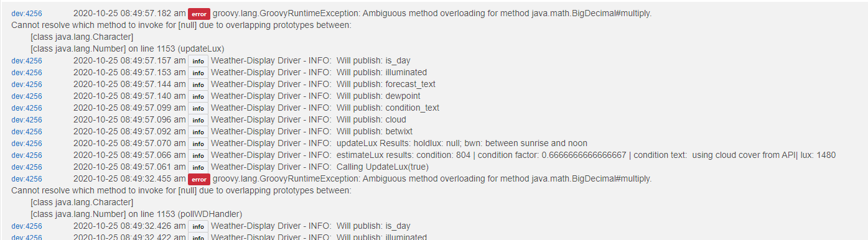This screenshot has width=868, height=240.
Task: Click info badge for cloud entry
Action: tap(198, 120)
